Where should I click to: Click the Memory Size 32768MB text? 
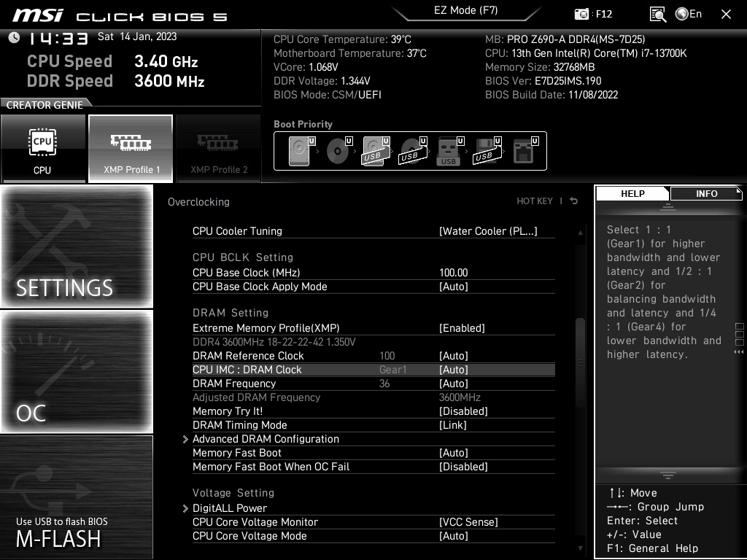click(540, 67)
